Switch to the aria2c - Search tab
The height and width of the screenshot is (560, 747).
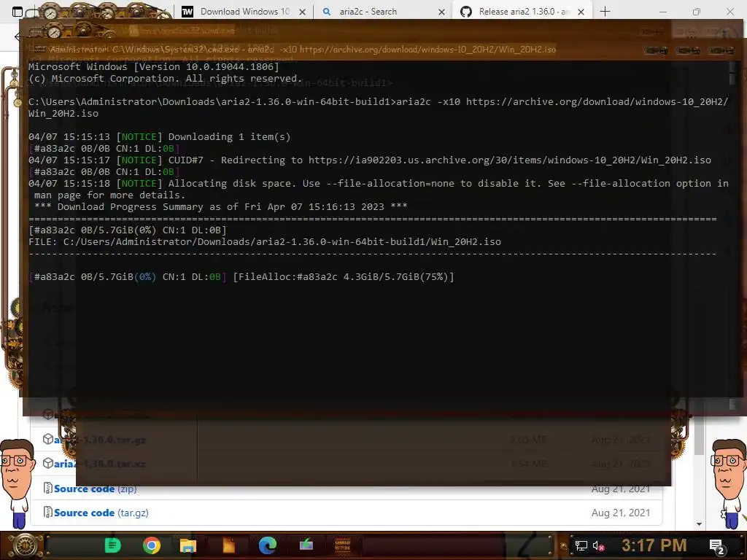coord(384,12)
